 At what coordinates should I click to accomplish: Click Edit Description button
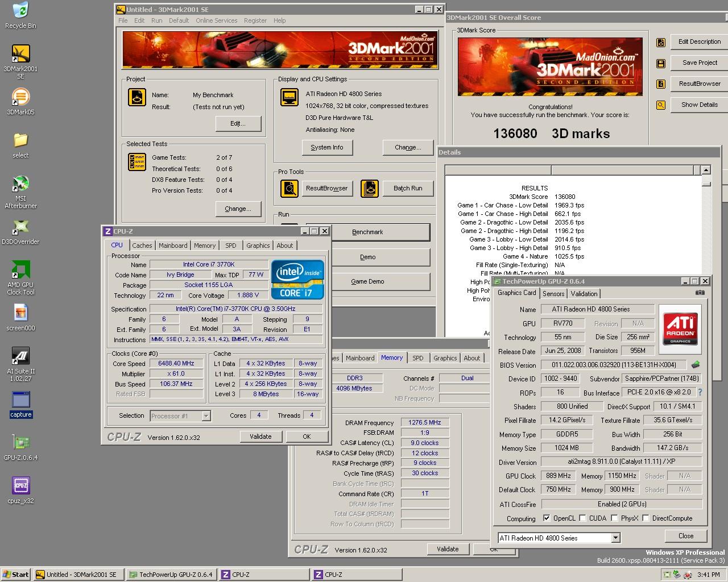pos(700,41)
